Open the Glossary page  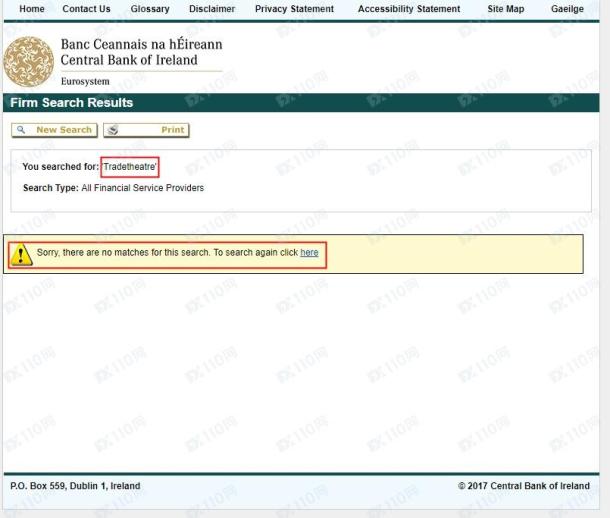click(150, 9)
